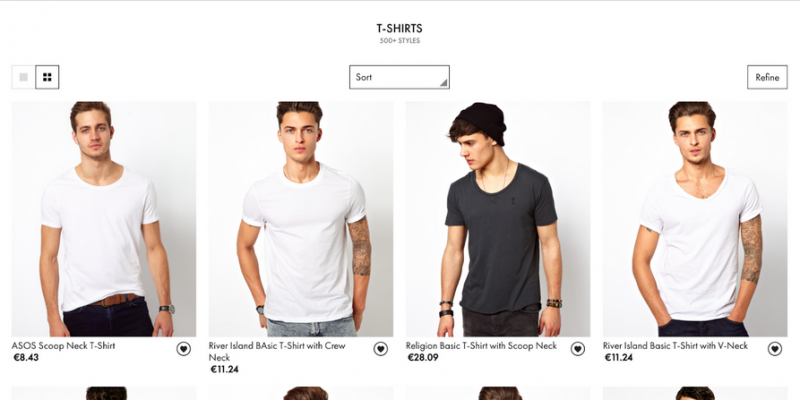Open the Refine filter panel
Screen dimensions: 800x400
click(x=767, y=77)
